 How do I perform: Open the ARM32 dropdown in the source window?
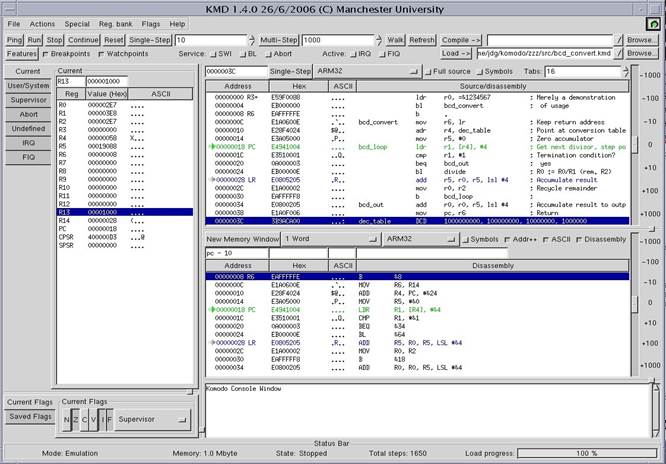pos(368,71)
